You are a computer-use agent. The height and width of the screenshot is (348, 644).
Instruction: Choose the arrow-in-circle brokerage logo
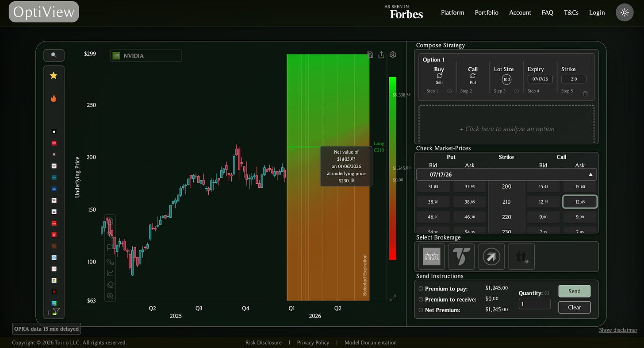491,256
